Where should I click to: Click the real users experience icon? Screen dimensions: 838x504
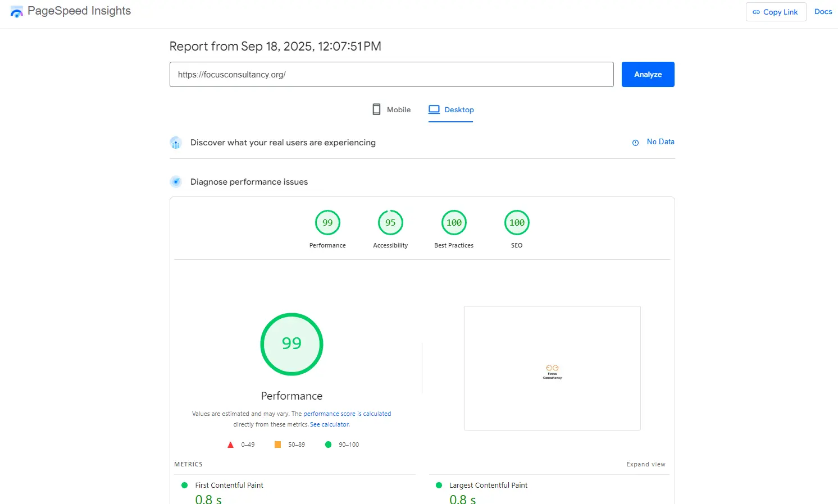coord(176,143)
